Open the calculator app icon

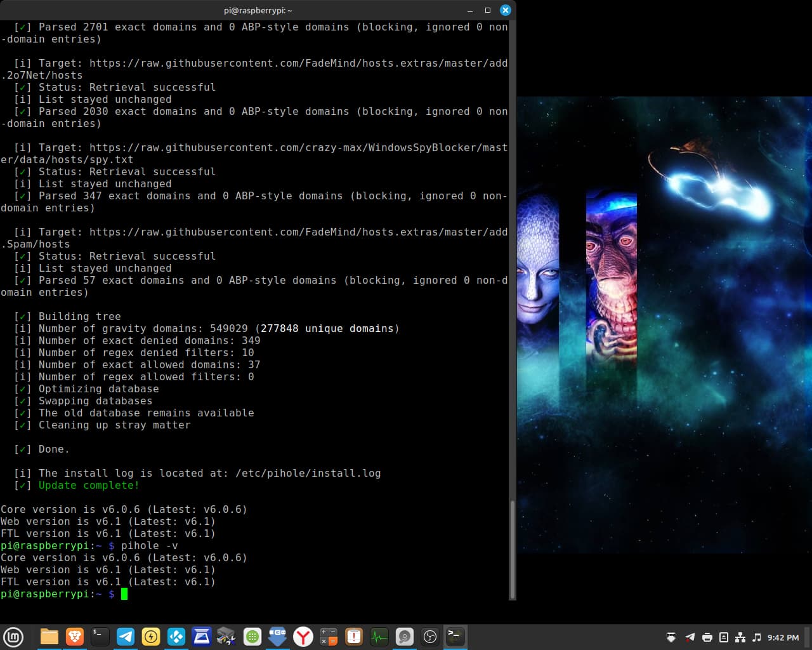[x=329, y=637]
